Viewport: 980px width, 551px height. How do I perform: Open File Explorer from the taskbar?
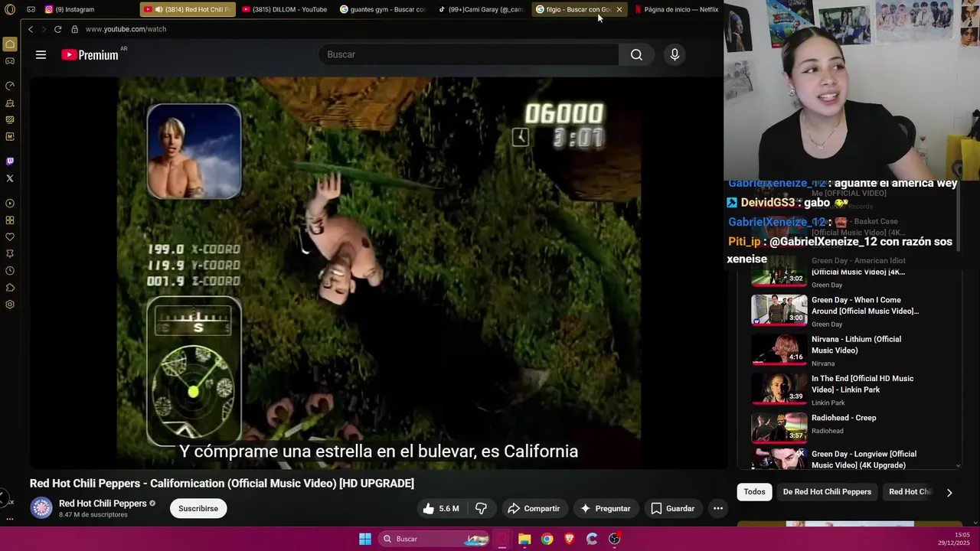coord(524,539)
